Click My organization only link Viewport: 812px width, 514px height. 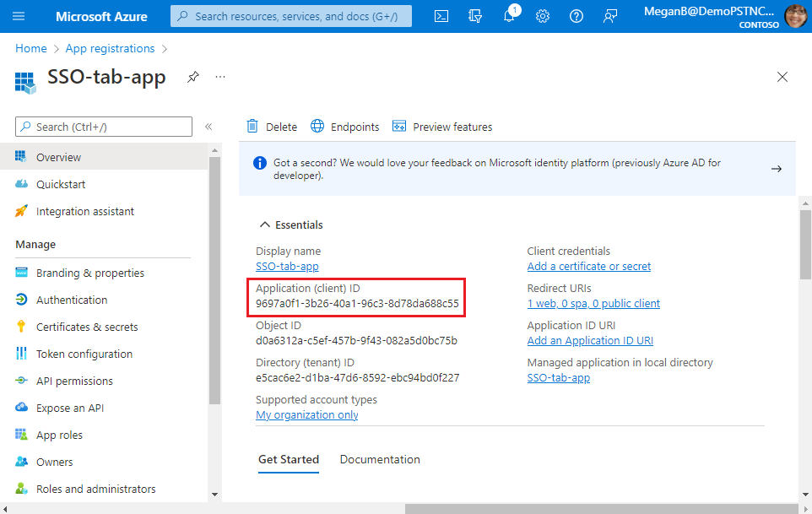tap(307, 415)
